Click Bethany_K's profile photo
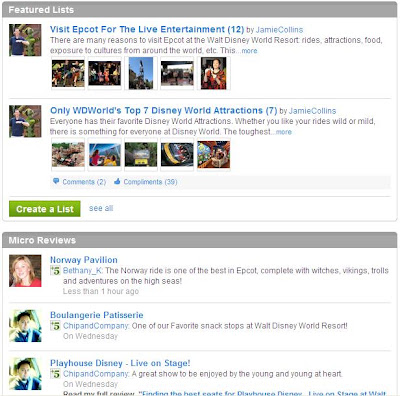Screen dimensions: 400x396 tap(25, 271)
